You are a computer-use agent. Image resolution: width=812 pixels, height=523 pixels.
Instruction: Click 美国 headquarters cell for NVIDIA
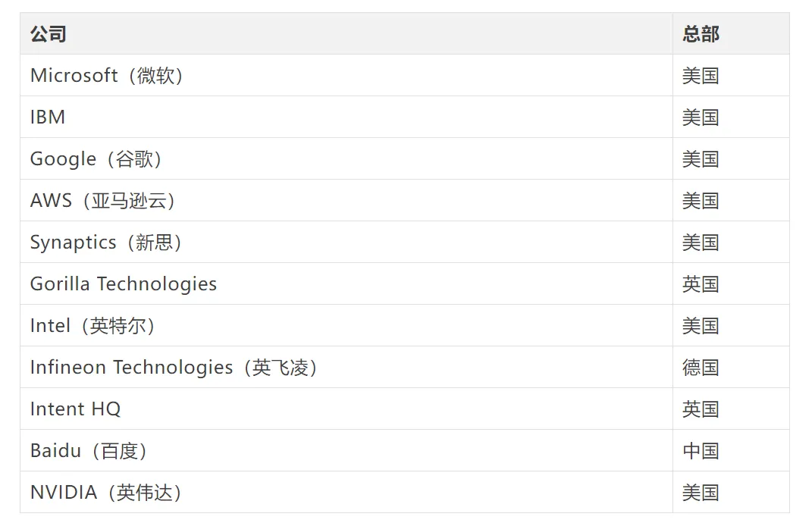(x=731, y=492)
